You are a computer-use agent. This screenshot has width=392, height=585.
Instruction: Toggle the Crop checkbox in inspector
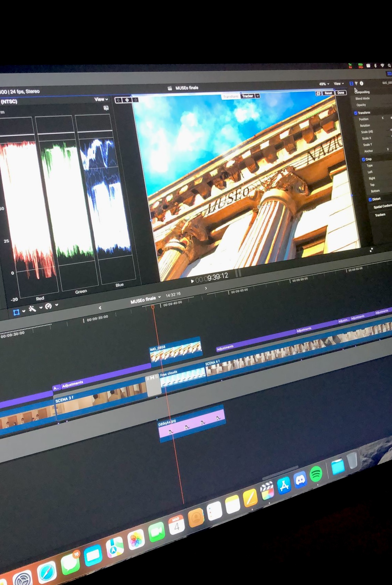pos(363,159)
